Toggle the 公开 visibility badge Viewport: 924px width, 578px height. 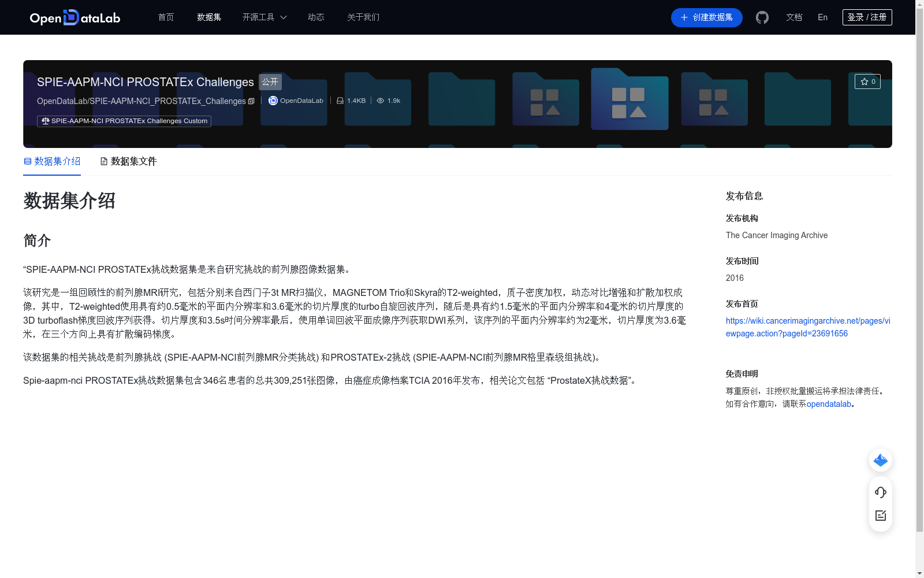pyautogui.click(x=270, y=82)
